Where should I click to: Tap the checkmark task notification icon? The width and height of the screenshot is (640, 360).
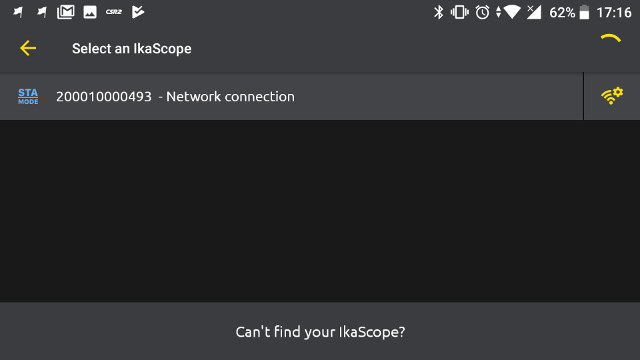[138, 12]
